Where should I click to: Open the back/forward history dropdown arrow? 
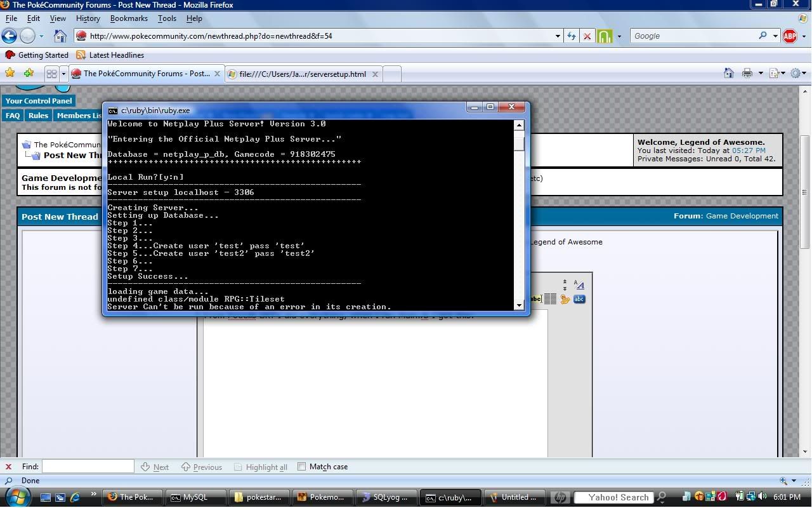41,36
